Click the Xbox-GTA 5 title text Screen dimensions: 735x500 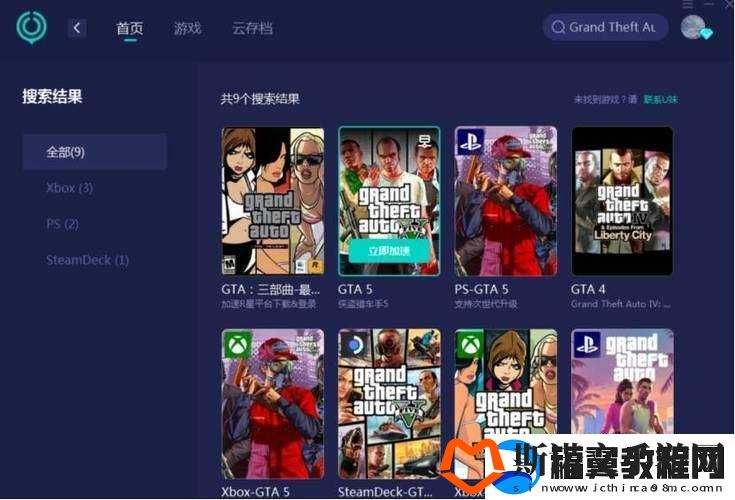255,492
